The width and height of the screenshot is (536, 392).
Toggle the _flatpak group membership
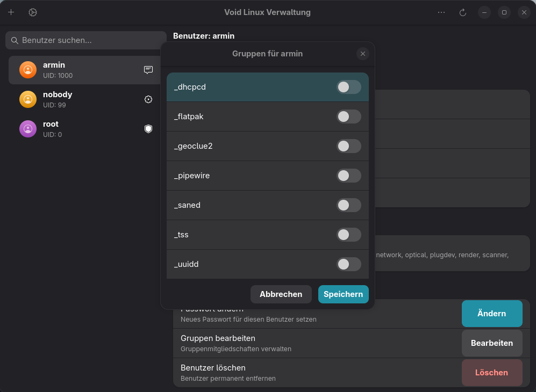(348, 117)
